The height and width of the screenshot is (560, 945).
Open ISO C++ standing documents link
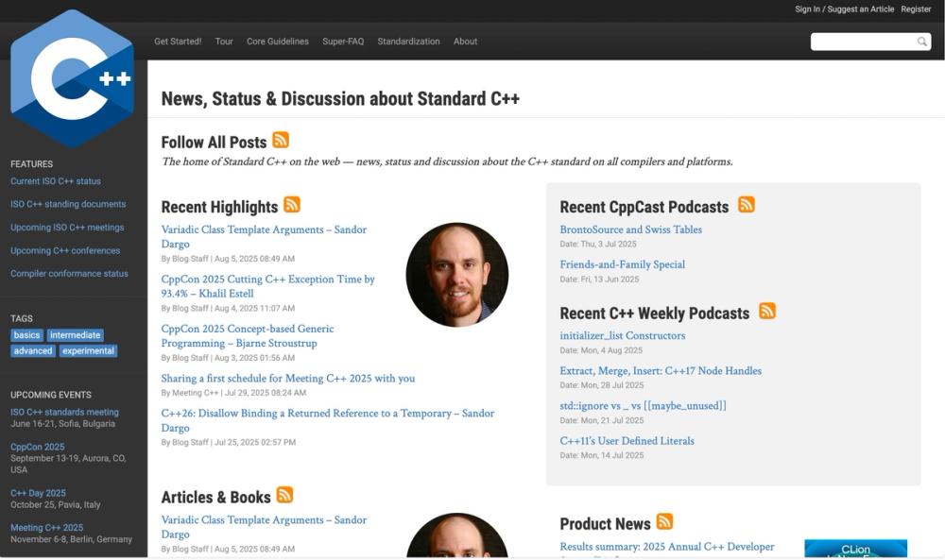(68, 204)
